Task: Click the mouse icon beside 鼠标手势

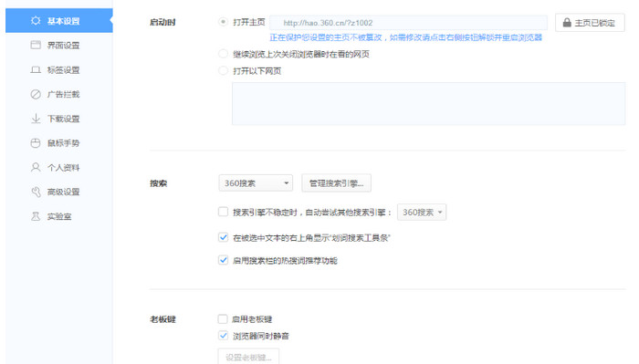Action: (x=36, y=143)
